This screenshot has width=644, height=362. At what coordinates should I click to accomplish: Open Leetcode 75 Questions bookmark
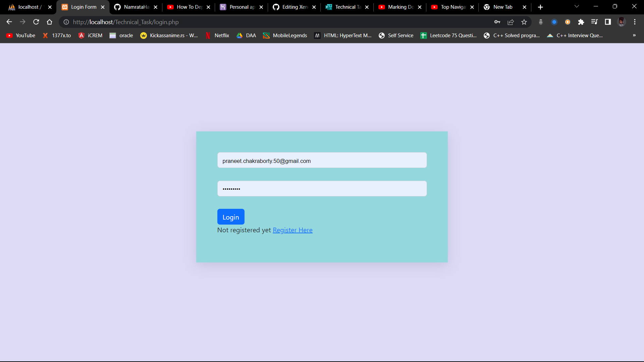coord(448,36)
